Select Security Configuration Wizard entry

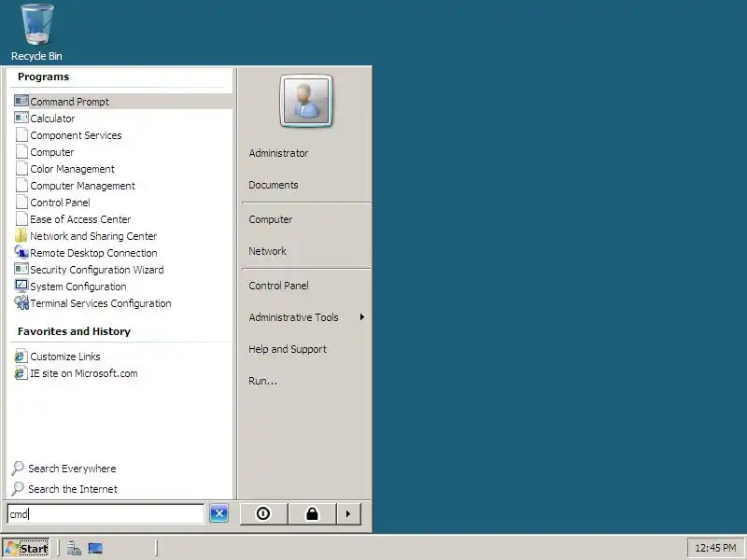(x=97, y=270)
